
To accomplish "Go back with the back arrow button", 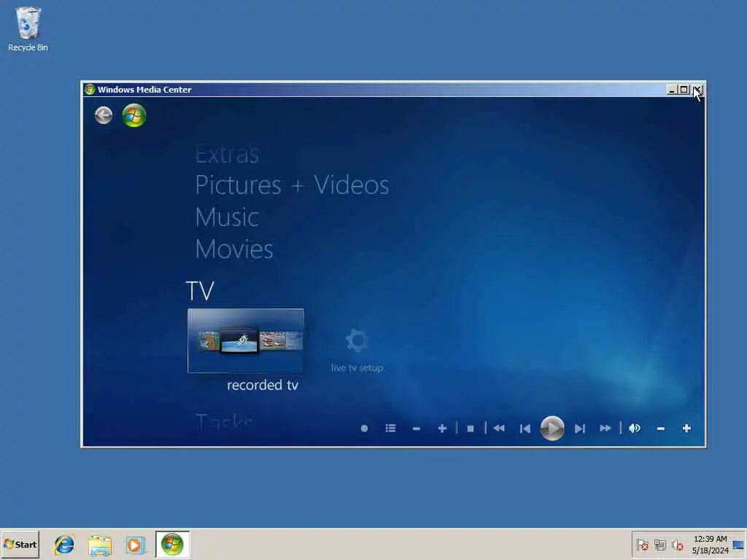I will 104,115.
